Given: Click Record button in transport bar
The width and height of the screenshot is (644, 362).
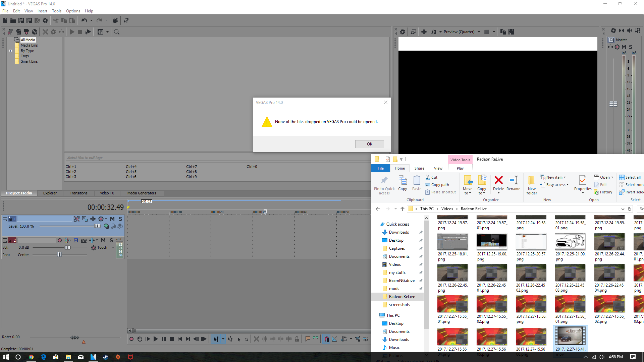Looking at the screenshot, I should pos(131,339).
